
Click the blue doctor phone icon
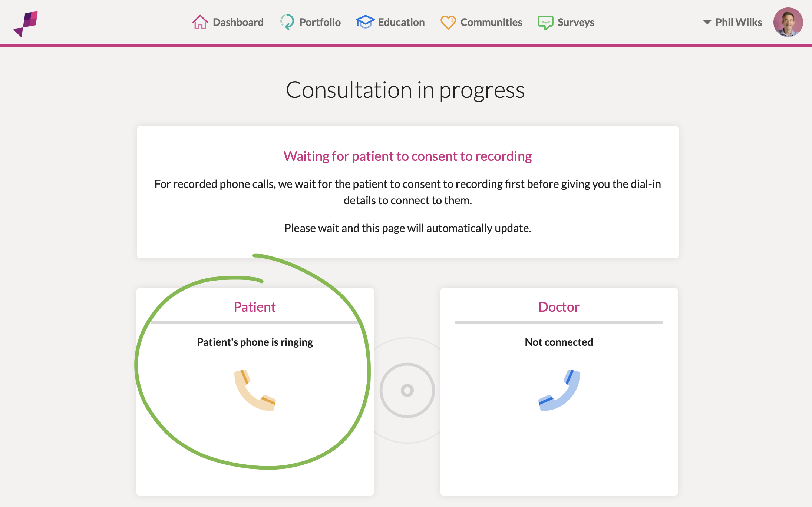(x=559, y=390)
